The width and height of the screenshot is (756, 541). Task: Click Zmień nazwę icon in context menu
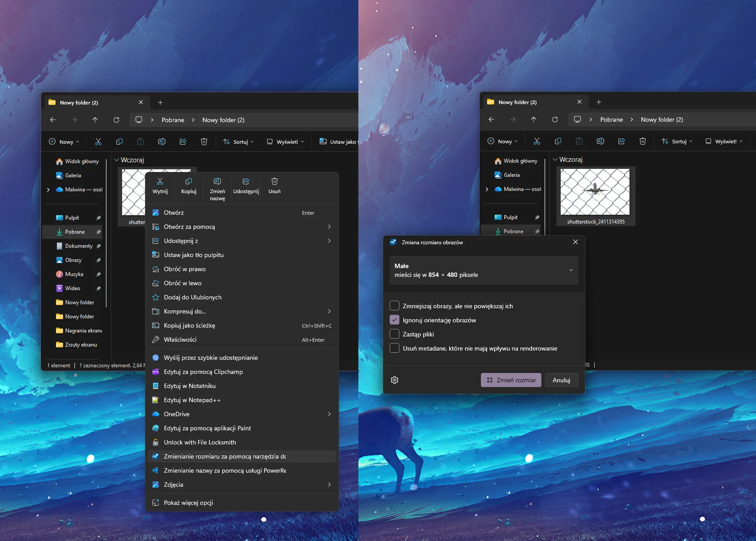click(x=217, y=182)
